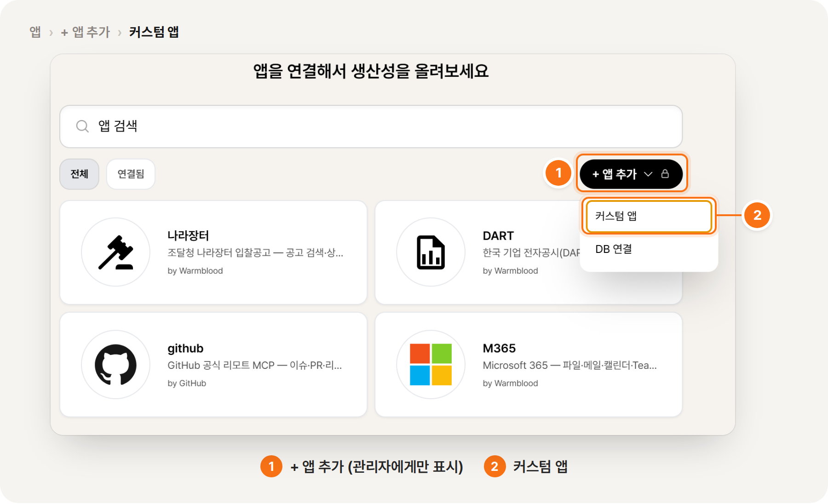This screenshot has height=504, width=828.
Task: Switch to the 연결됨 filter tab
Action: [131, 174]
